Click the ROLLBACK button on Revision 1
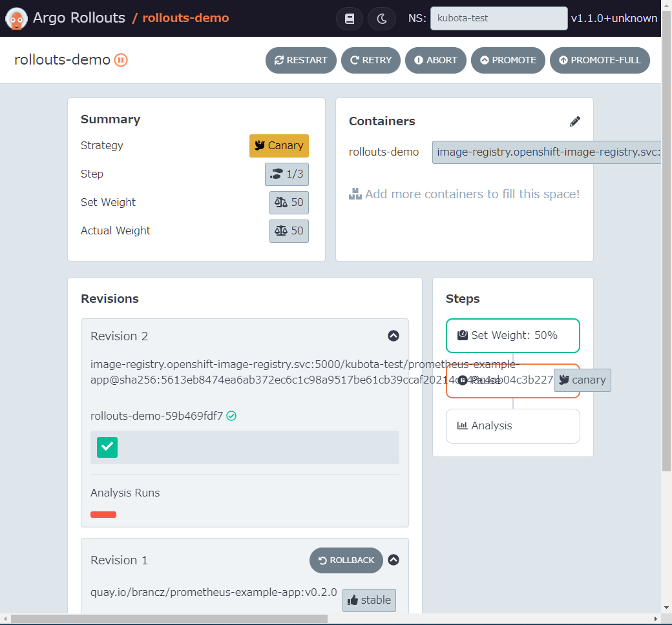This screenshot has width=672, height=625. (x=346, y=560)
